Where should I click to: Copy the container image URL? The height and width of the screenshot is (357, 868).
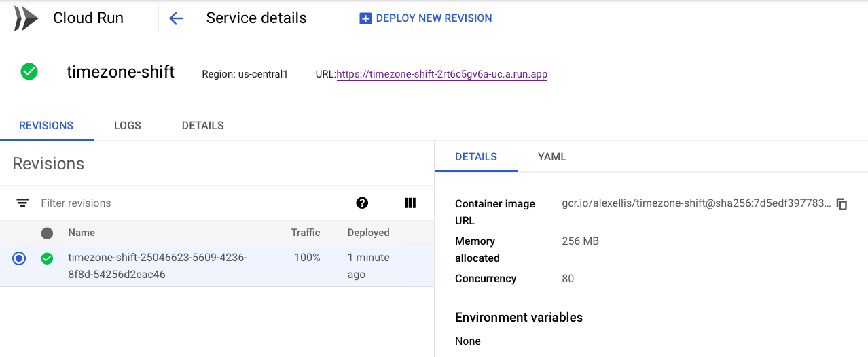[x=842, y=204]
